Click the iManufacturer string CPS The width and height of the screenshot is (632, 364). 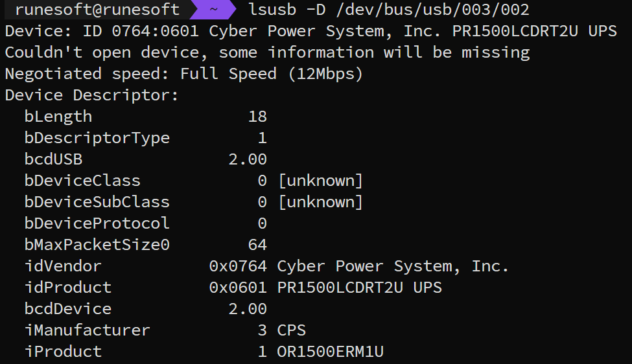tap(291, 330)
